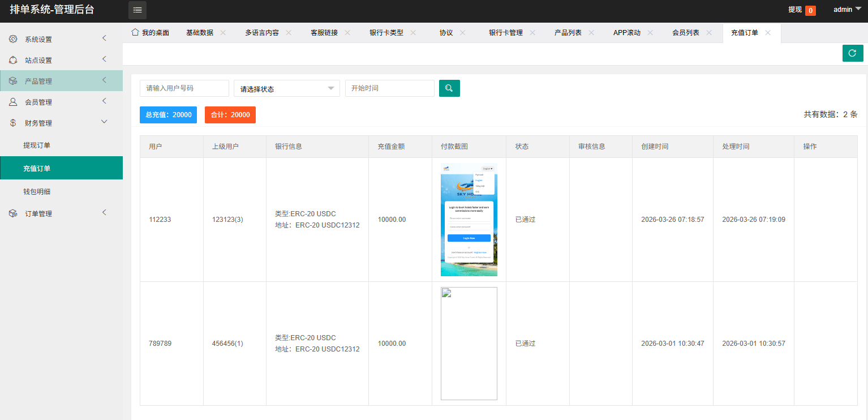Click the magnifier search button

[x=449, y=88]
